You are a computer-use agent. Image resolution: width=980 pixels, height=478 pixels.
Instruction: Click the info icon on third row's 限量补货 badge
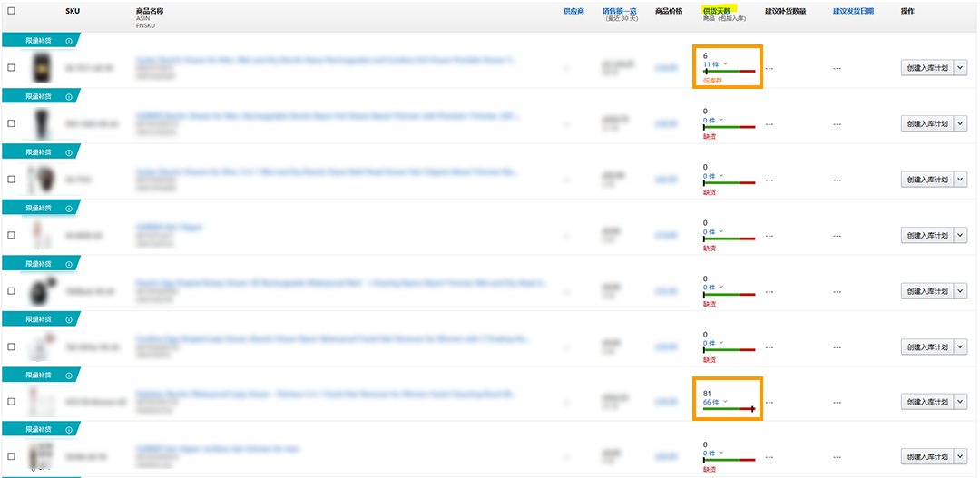pos(69,152)
